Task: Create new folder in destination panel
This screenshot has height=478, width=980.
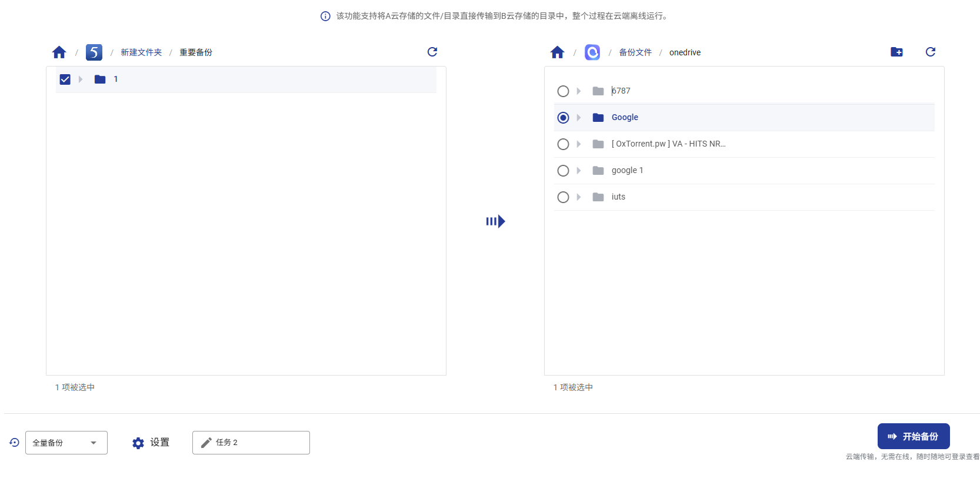Action: pos(896,52)
